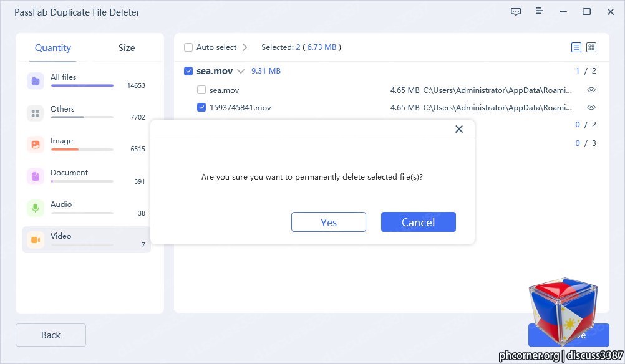Viewport: 625px width, 364px height.
Task: Confirm deletion with the Yes button
Action: point(329,222)
